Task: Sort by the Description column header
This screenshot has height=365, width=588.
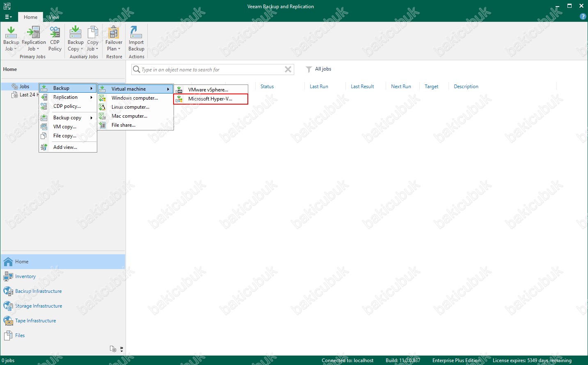Action: click(x=466, y=87)
